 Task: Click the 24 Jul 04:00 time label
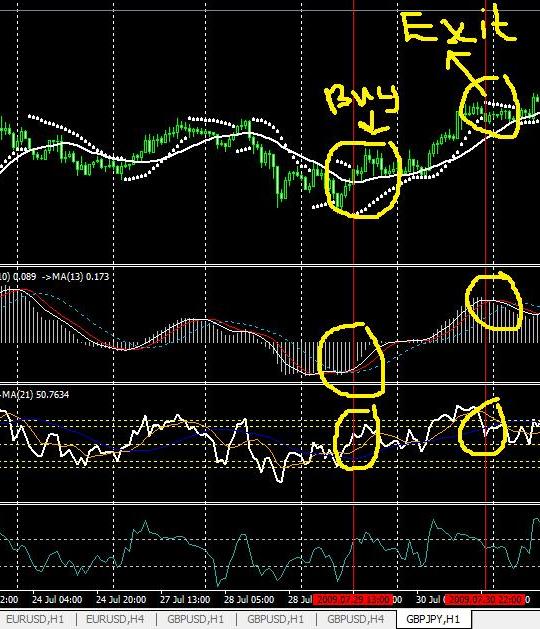57,600
